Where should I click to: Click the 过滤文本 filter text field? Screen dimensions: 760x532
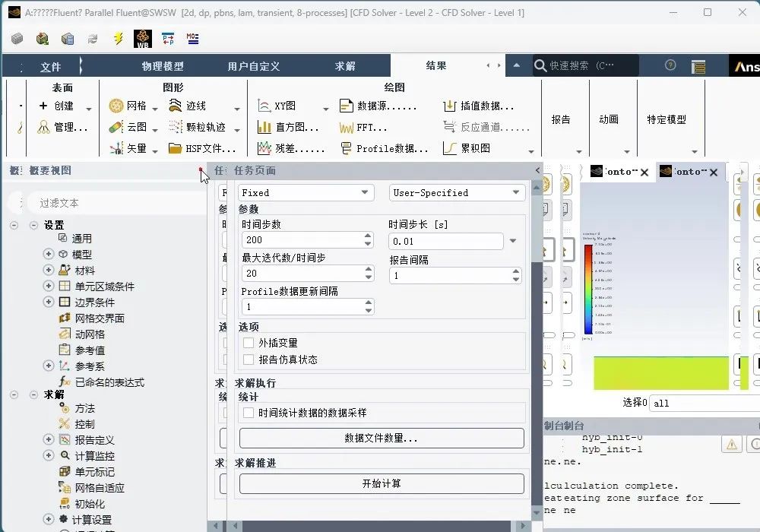click(114, 203)
